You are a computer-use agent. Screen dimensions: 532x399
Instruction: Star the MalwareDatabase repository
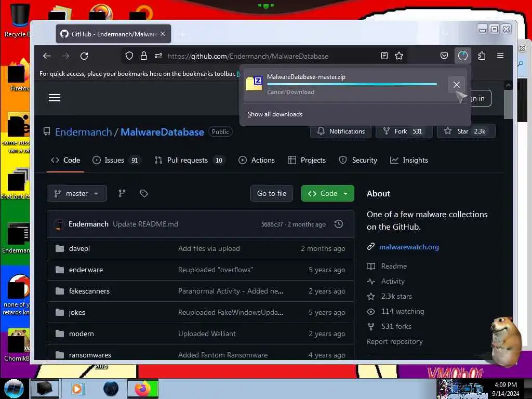click(465, 131)
